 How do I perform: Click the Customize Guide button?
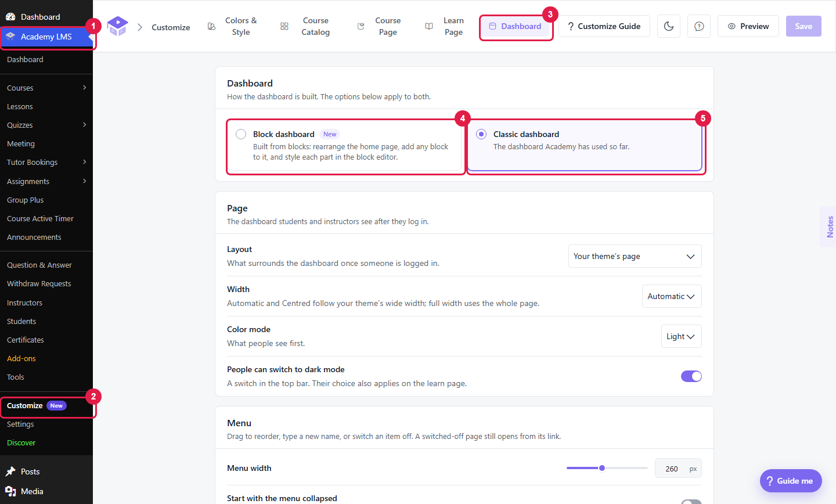(x=604, y=26)
